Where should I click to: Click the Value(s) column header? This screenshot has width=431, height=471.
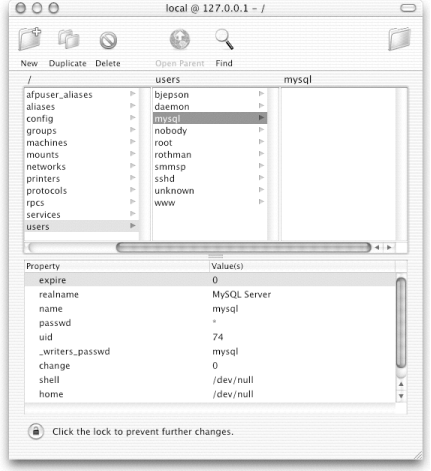[x=302, y=266]
